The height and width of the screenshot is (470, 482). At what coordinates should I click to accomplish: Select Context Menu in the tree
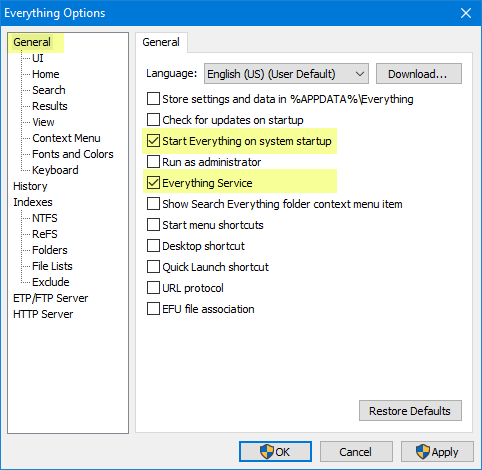pyautogui.click(x=66, y=138)
